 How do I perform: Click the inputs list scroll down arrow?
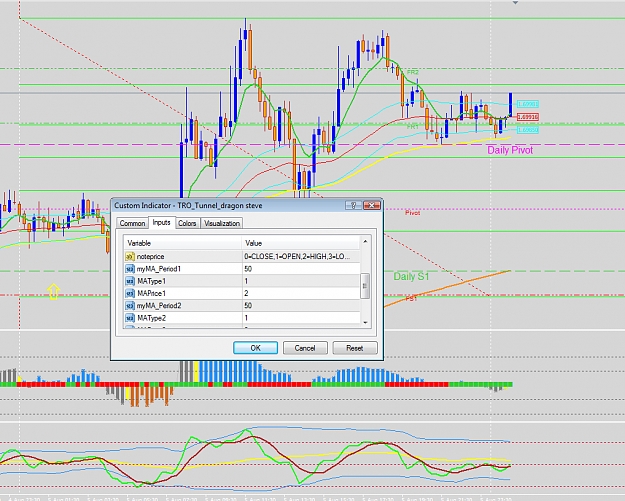click(x=365, y=323)
